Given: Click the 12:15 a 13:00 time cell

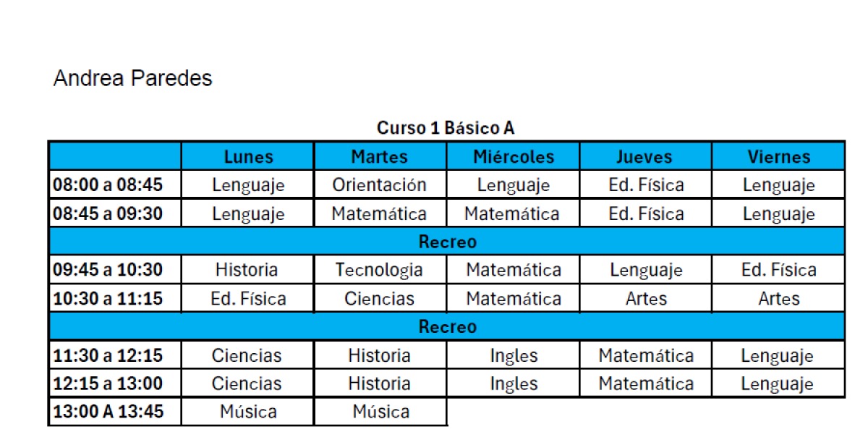Looking at the screenshot, I should point(115,384).
